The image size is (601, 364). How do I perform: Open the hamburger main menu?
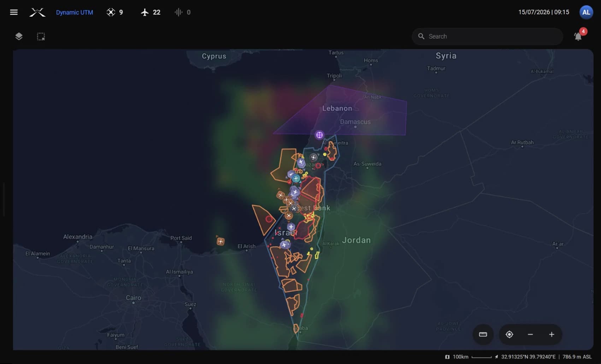click(14, 12)
